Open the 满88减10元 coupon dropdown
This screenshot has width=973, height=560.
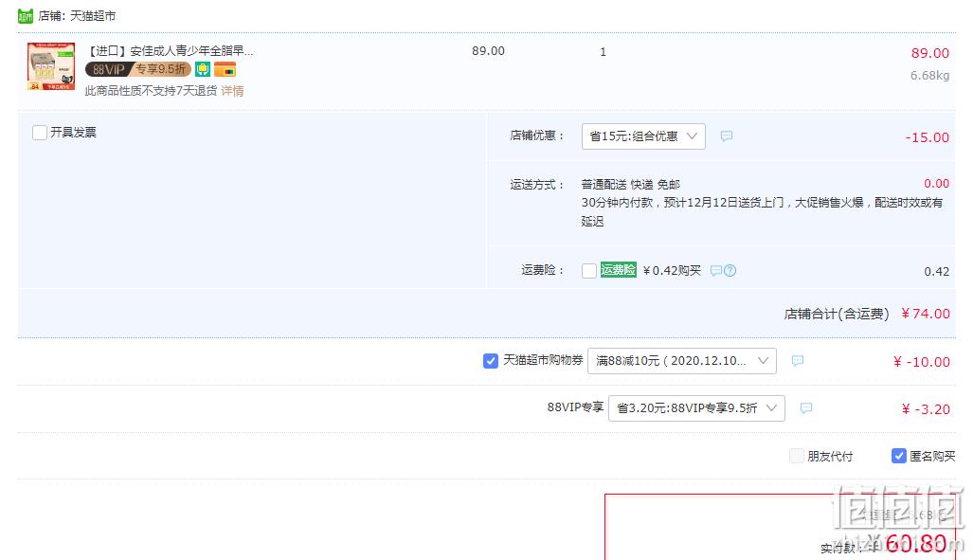pos(681,361)
